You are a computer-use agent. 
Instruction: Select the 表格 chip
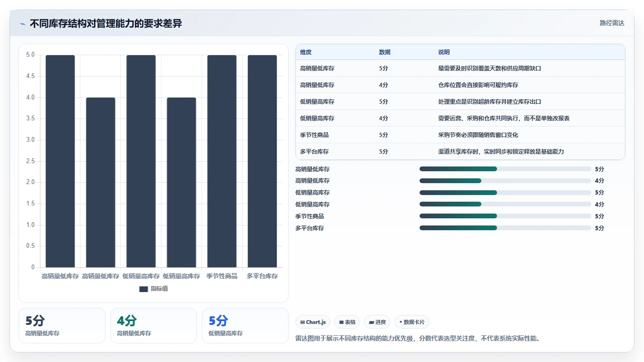pyautogui.click(x=347, y=322)
